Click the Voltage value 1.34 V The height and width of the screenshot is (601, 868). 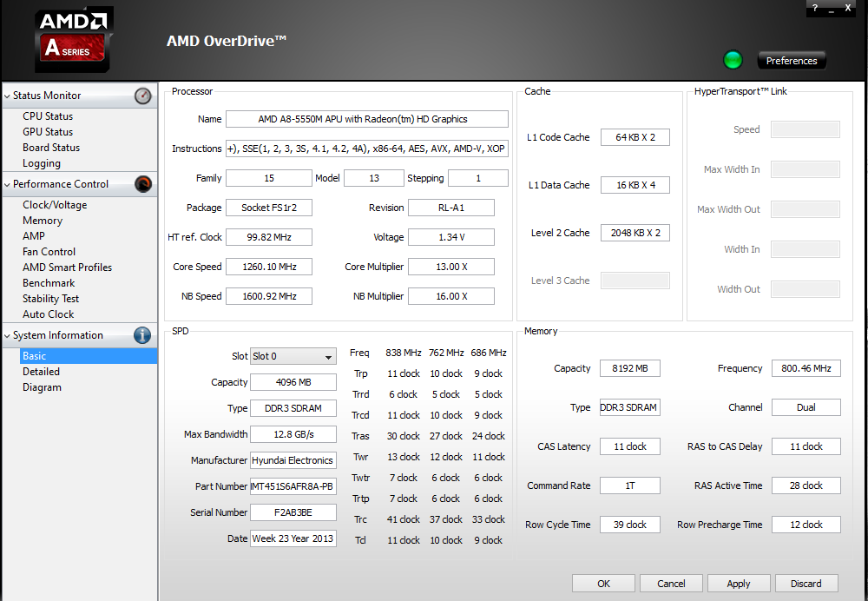coord(451,237)
